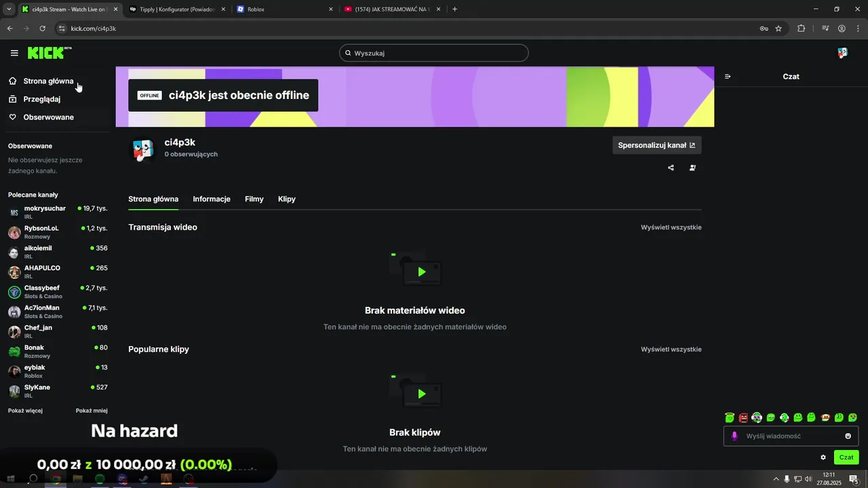The height and width of the screenshot is (488, 868).
Task: Open Chrome profile icon
Action: pos(842,28)
